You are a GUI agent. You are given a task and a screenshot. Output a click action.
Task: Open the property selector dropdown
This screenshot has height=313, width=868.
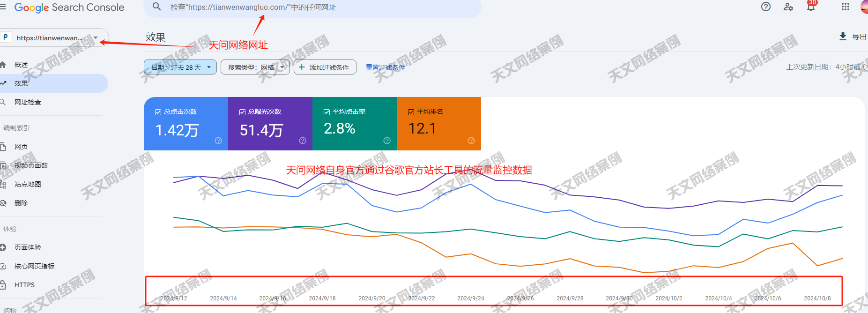point(54,37)
